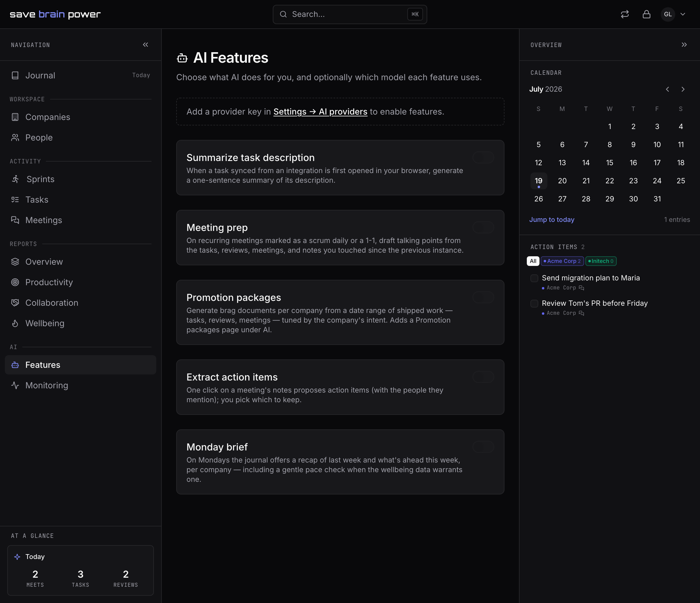The image size is (700, 603).
Task: Check off Review Tom's PR before Friday
Action: tap(534, 304)
